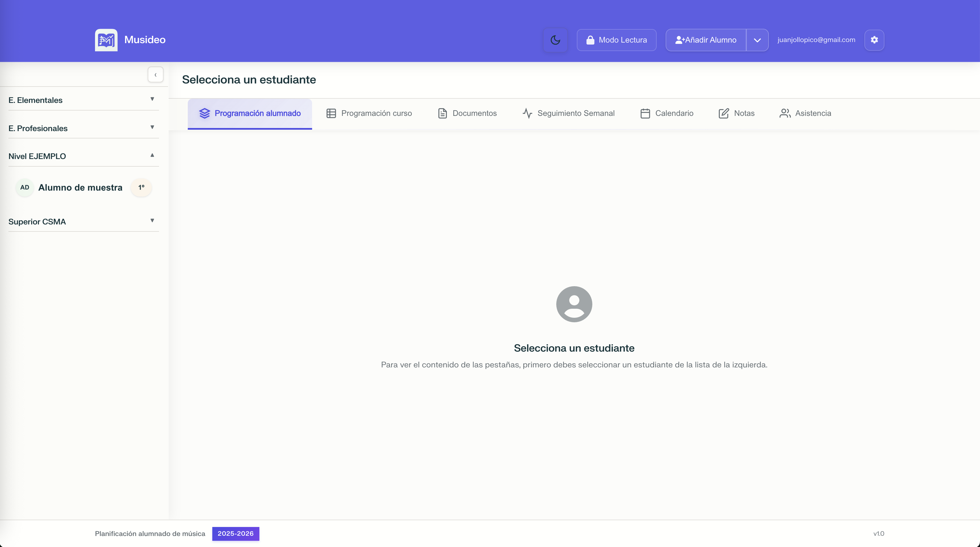Collapse the sidebar with the chevron button
The width and height of the screenshot is (980, 547).
156,74
